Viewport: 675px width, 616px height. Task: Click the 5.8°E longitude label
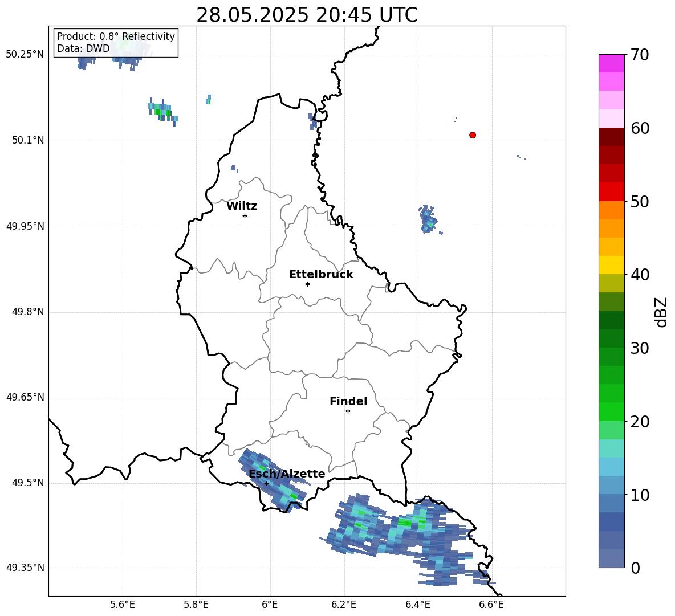pyautogui.click(x=196, y=605)
